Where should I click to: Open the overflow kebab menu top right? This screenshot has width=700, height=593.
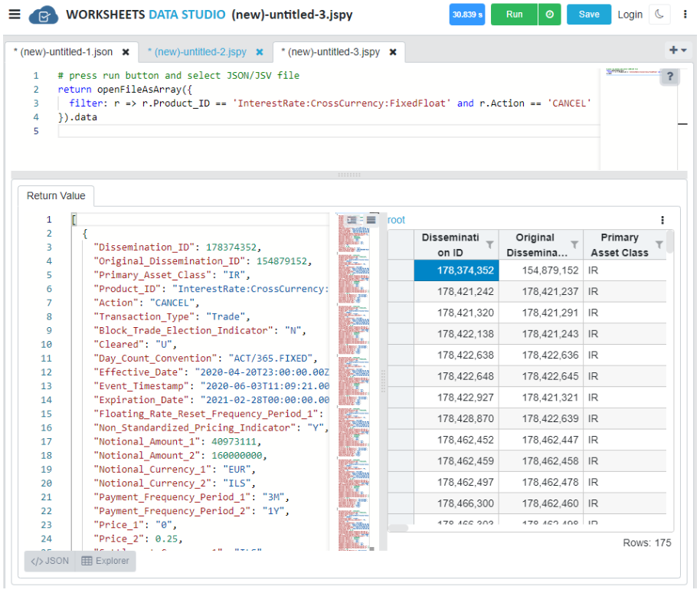(685, 14)
